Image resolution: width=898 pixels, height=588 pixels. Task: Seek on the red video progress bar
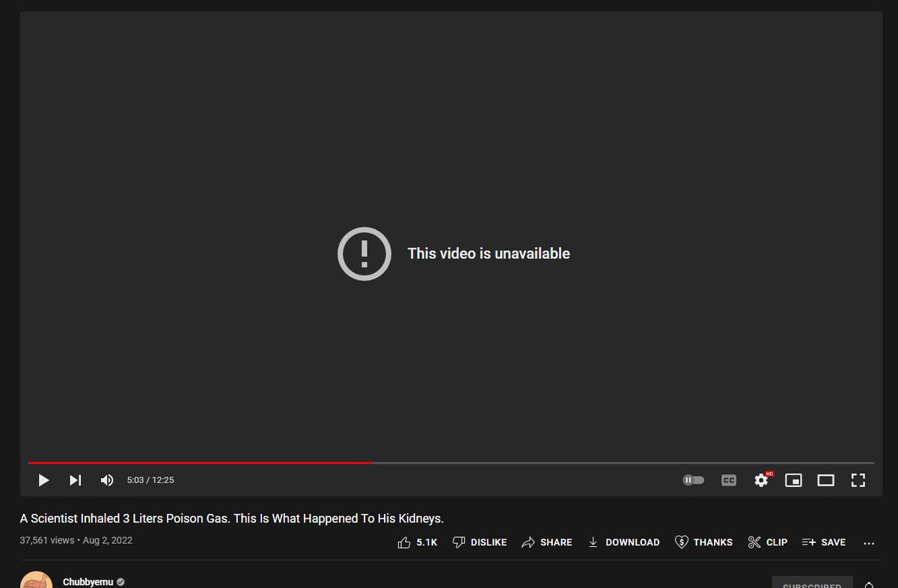(x=451, y=463)
